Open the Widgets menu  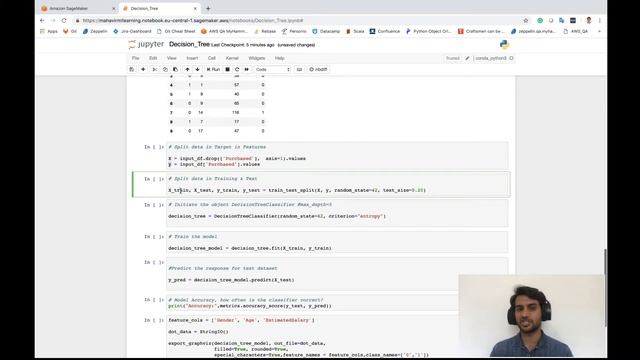point(257,58)
